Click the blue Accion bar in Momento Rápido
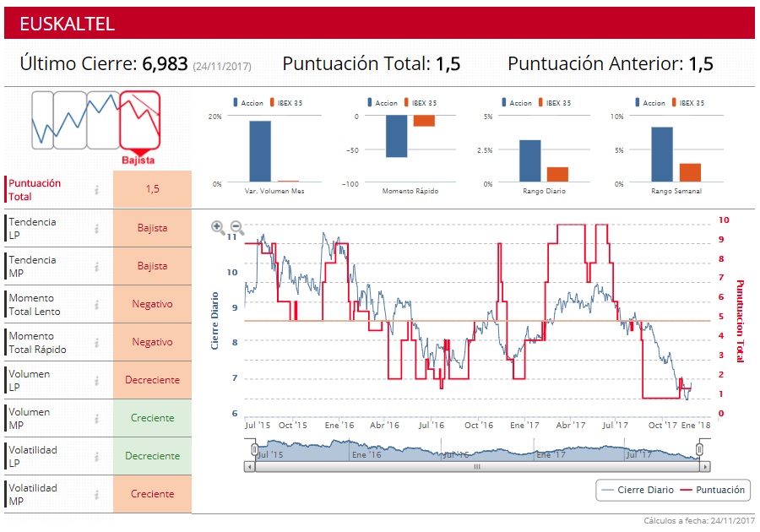The image size is (760, 532). coord(397,136)
